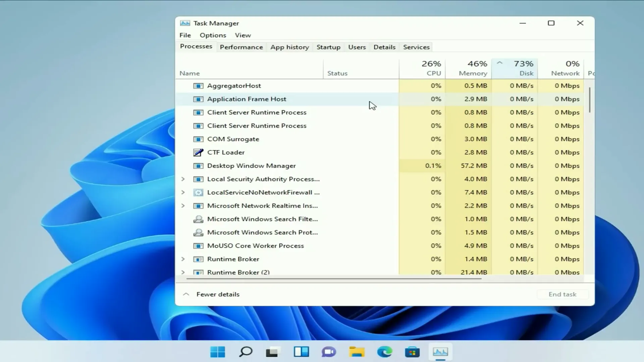Open the Widgets taskbar icon
This screenshot has width=644, height=362.
(x=301, y=352)
